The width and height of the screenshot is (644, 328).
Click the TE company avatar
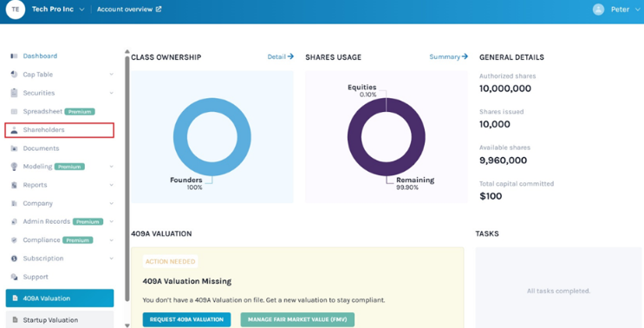click(16, 9)
